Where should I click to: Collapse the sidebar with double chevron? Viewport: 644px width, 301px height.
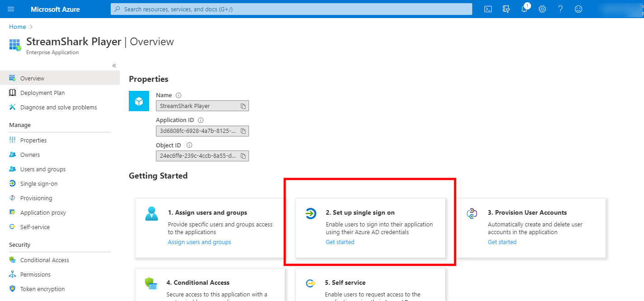pos(114,66)
